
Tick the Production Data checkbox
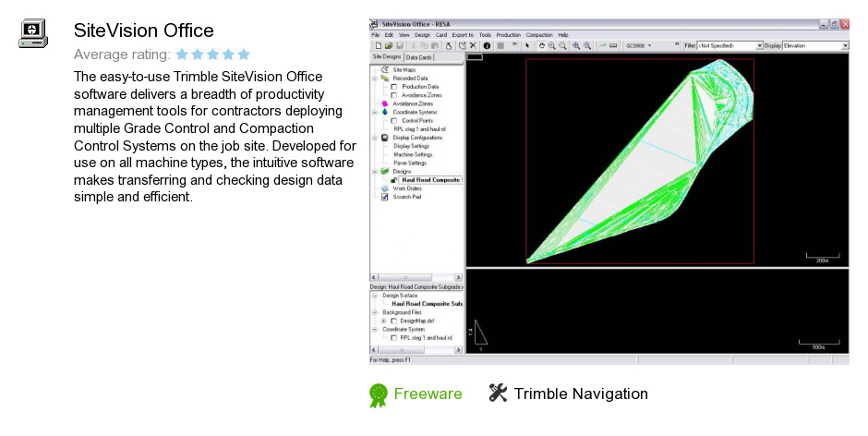point(393,87)
